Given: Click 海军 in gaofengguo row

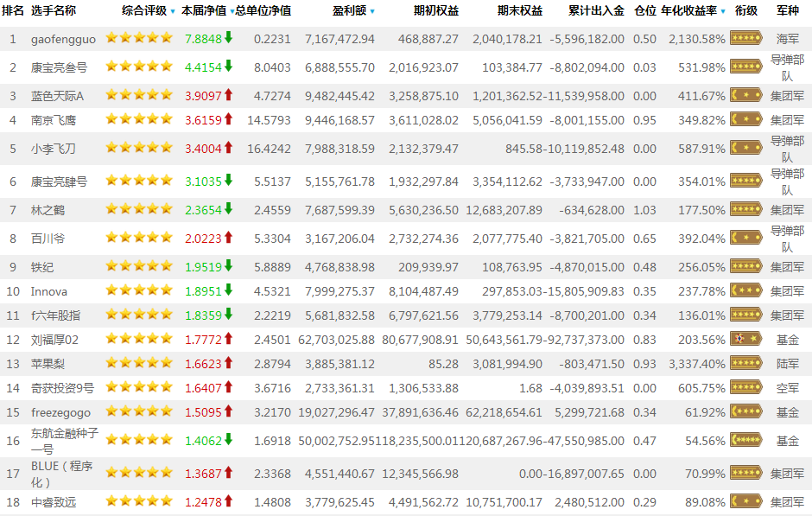Looking at the screenshot, I should pyautogui.click(x=787, y=39).
